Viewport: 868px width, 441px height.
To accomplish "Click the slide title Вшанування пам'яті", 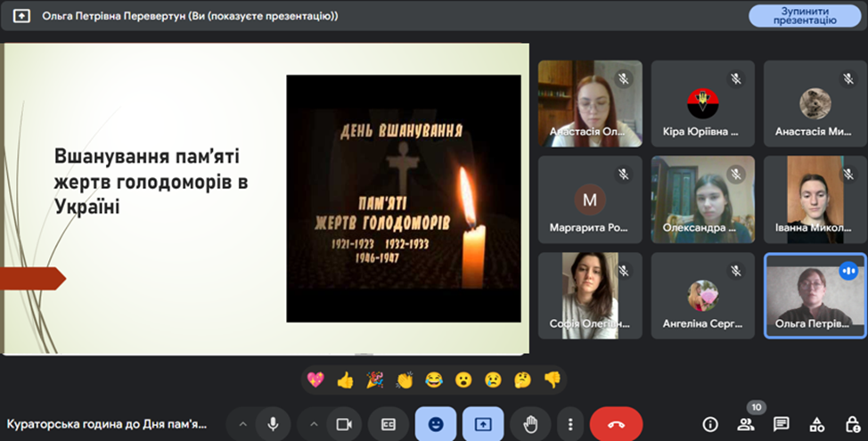I will pyautogui.click(x=151, y=182).
